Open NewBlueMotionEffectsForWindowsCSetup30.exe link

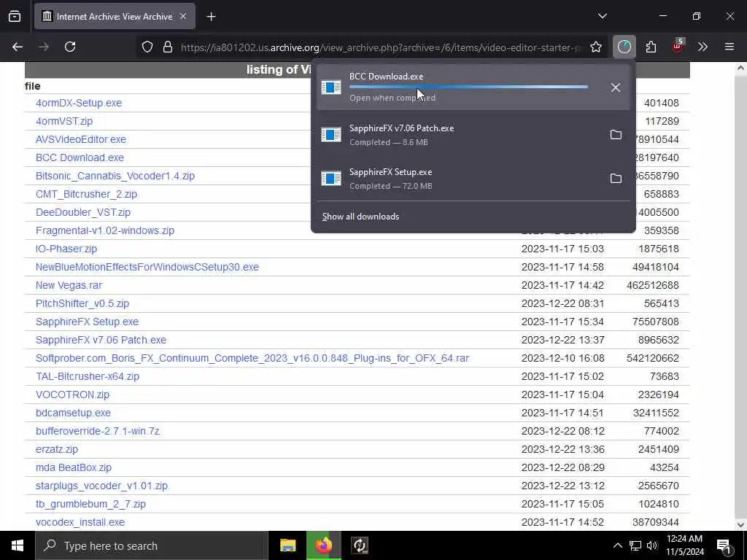[147, 267]
